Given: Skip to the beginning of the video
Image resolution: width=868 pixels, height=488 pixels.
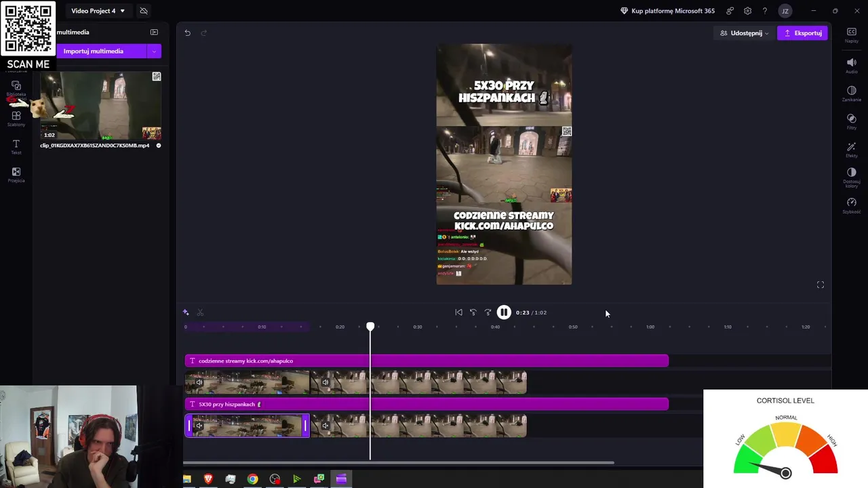Looking at the screenshot, I should click(458, 312).
